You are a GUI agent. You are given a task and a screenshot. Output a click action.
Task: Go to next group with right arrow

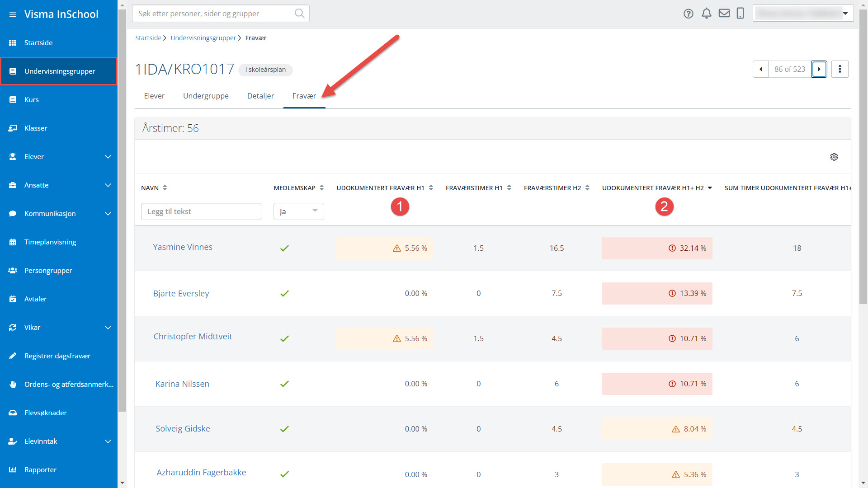(x=819, y=69)
